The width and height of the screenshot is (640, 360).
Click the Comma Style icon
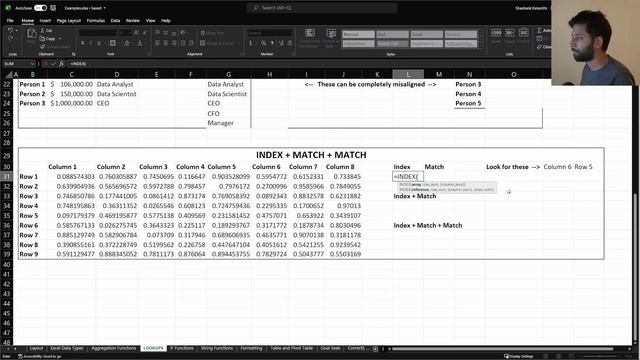[272, 43]
